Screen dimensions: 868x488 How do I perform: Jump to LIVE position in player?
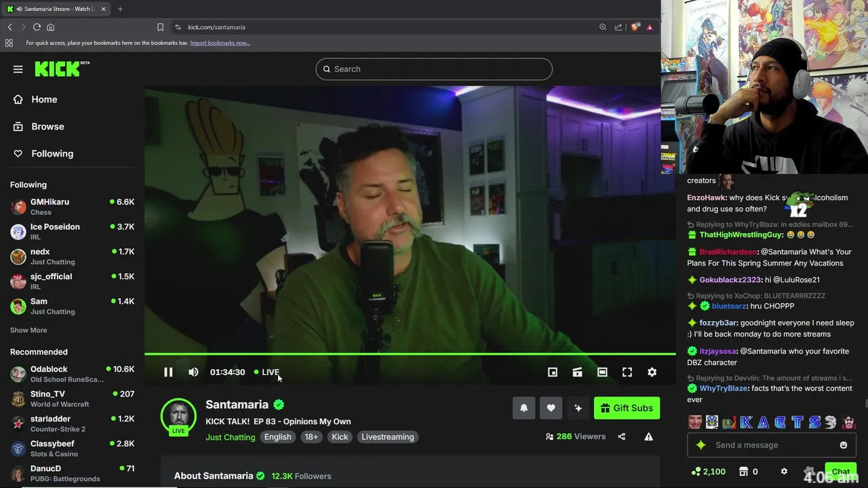pos(267,372)
